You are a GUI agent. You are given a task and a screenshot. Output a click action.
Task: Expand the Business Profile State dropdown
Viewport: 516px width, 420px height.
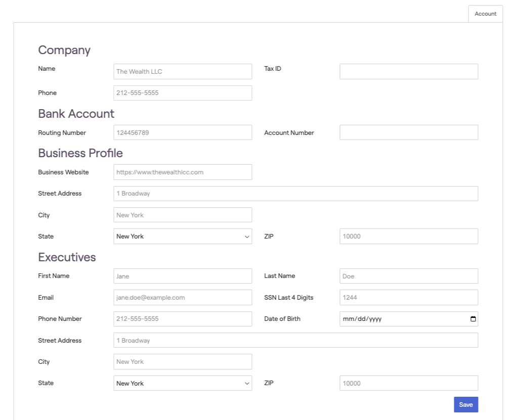tap(183, 237)
